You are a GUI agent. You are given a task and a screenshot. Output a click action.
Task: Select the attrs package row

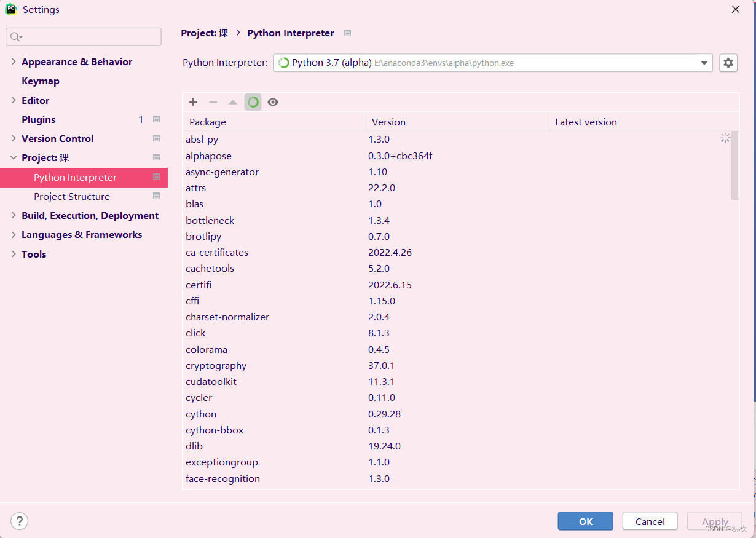click(457, 188)
